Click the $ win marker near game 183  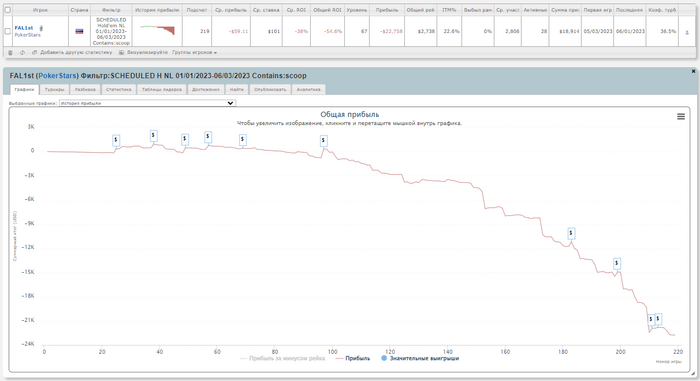pos(571,233)
